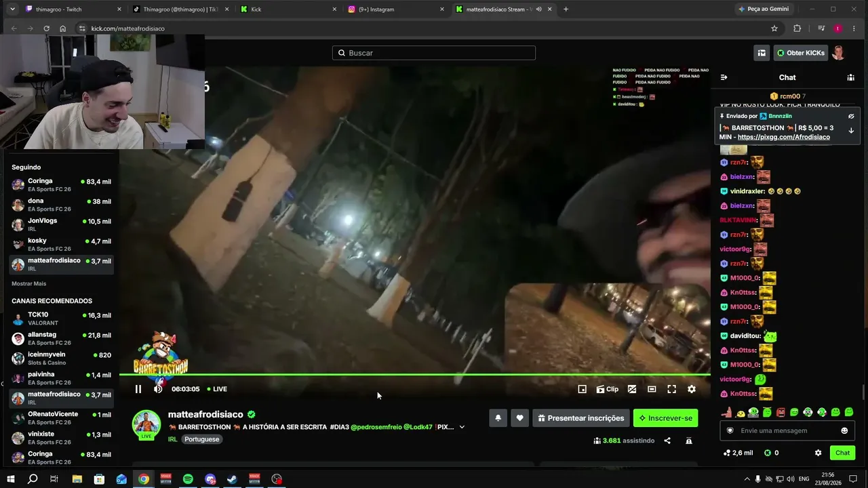The width and height of the screenshot is (868, 488).
Task: Click the green stream progress bar
Action: [x=415, y=374]
